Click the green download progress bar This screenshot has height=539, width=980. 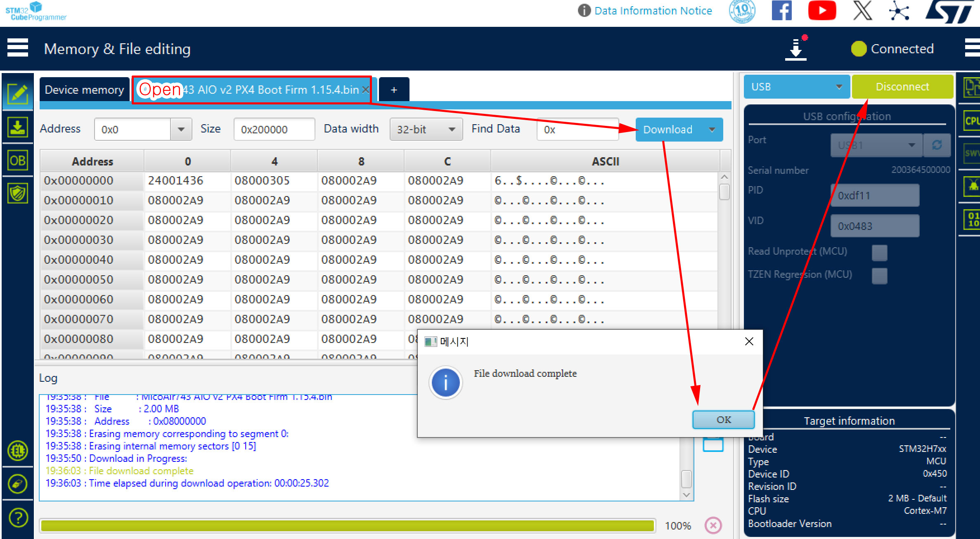tap(347, 525)
